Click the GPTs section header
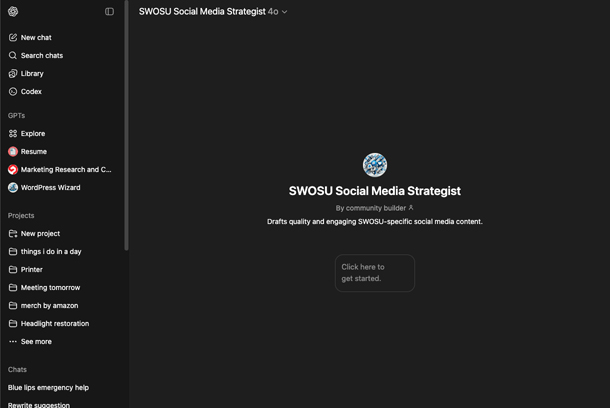 (x=16, y=116)
